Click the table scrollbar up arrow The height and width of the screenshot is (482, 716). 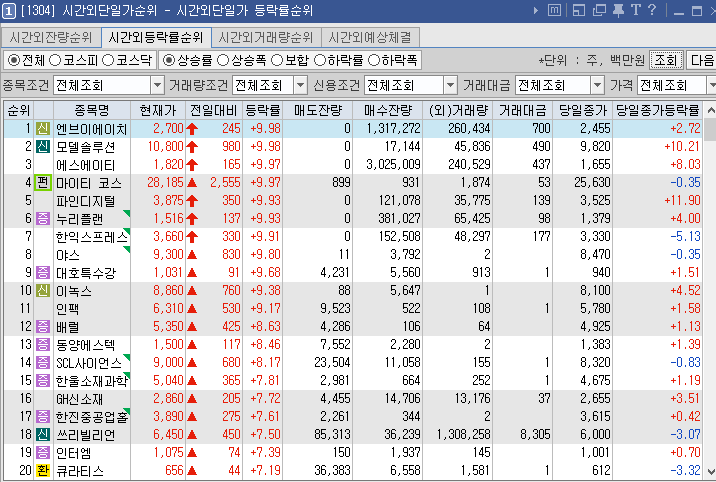pos(710,111)
